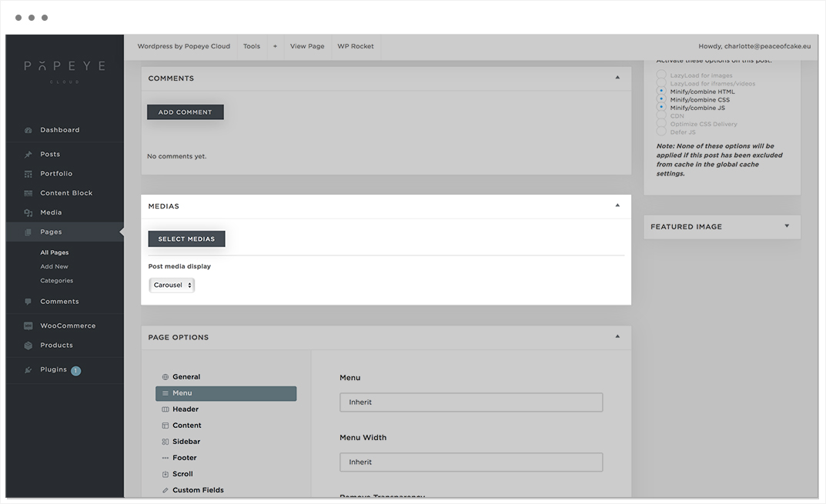This screenshot has width=826, height=504.
Task: Click the General globe icon in Page Options
Action: pos(166,377)
